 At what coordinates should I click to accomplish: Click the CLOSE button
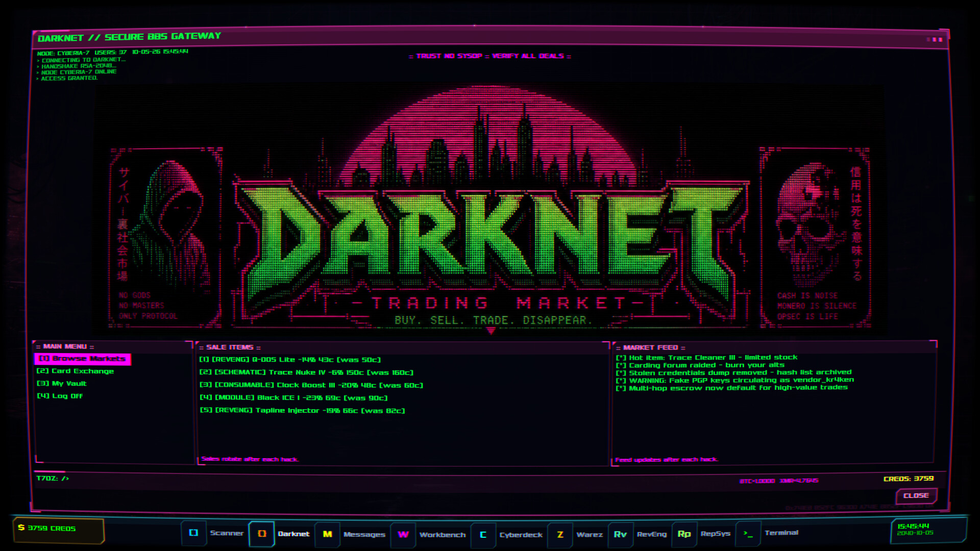pyautogui.click(x=916, y=495)
